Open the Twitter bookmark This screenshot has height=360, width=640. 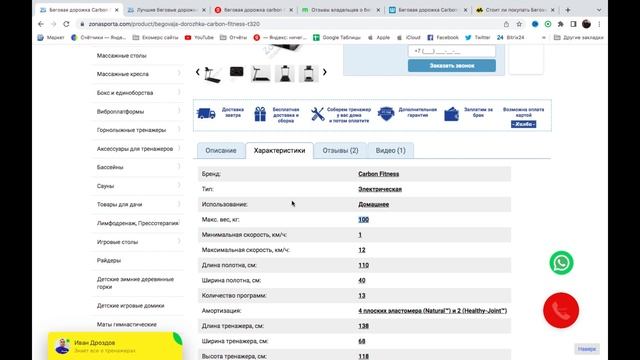(478, 37)
